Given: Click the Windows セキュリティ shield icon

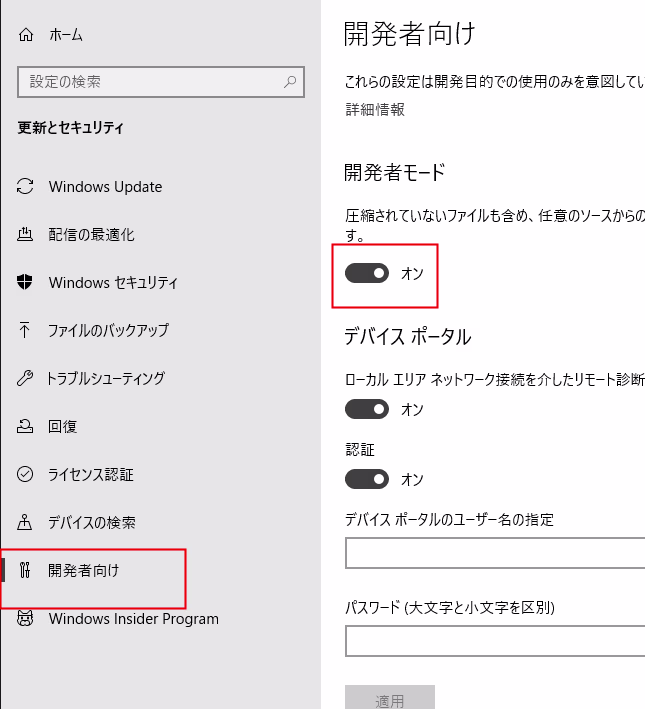Looking at the screenshot, I should [25, 282].
